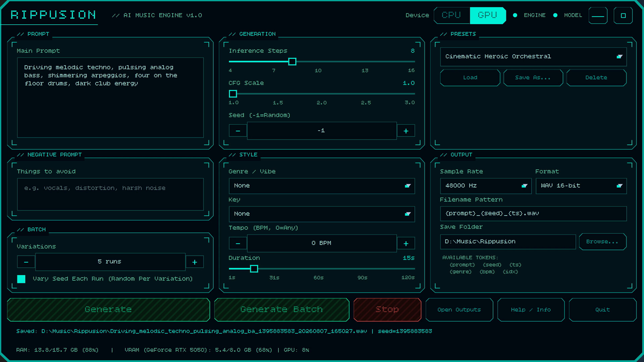The image size is (644, 362).
Task: Reduce variations runs with minus button
Action: point(26,262)
